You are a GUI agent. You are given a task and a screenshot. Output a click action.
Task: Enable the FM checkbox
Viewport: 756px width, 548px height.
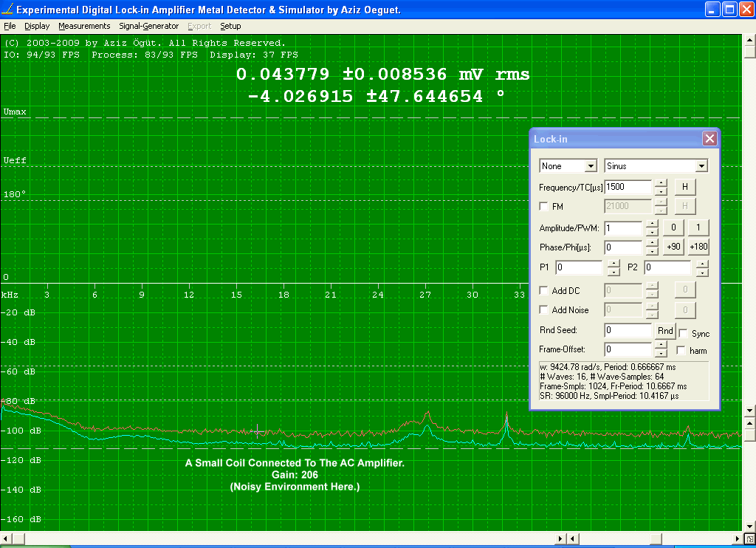(544, 207)
